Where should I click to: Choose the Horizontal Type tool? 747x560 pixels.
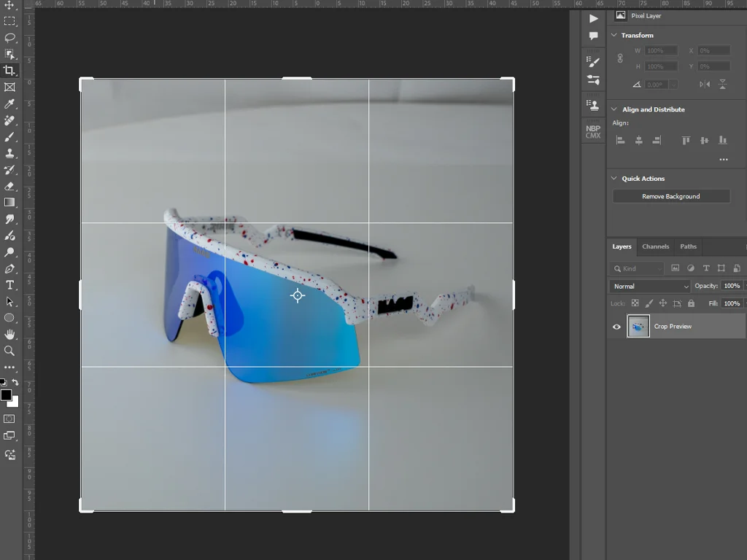pos(9,285)
